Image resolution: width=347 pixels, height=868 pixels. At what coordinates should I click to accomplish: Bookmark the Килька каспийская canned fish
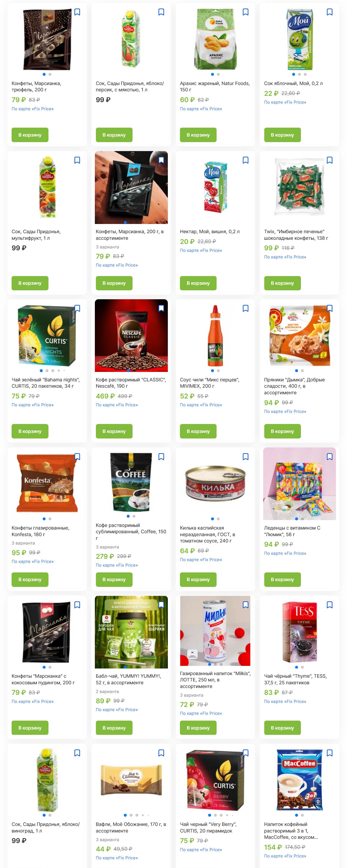246,457
